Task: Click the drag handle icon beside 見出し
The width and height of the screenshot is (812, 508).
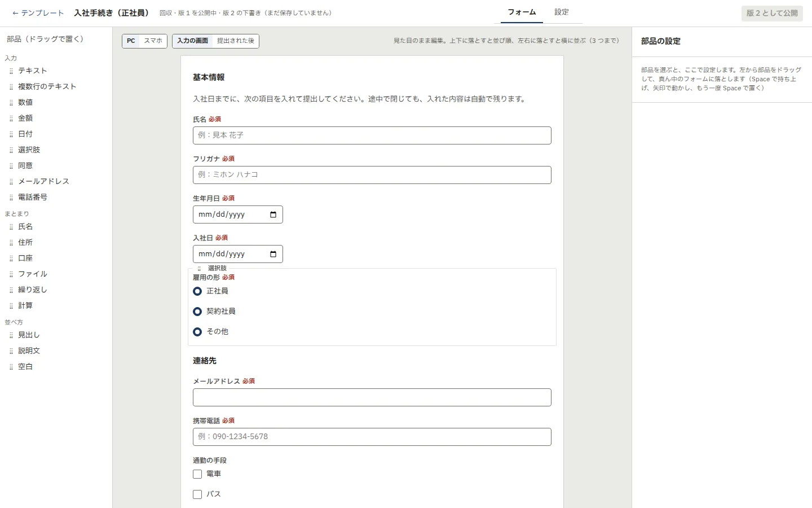Action: click(x=11, y=335)
